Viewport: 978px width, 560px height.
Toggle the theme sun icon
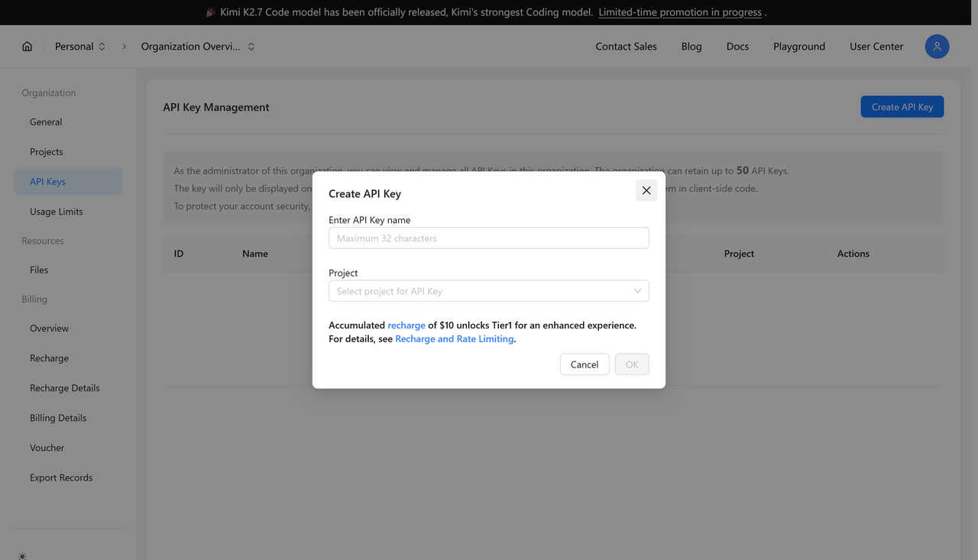(22, 556)
